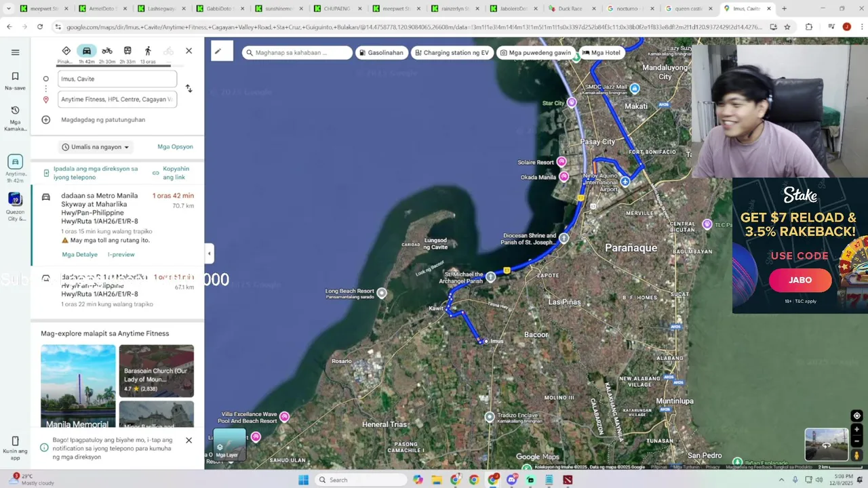This screenshot has width=868, height=488.
Task: Open Chrome three-dot menu
Action: 861,26
